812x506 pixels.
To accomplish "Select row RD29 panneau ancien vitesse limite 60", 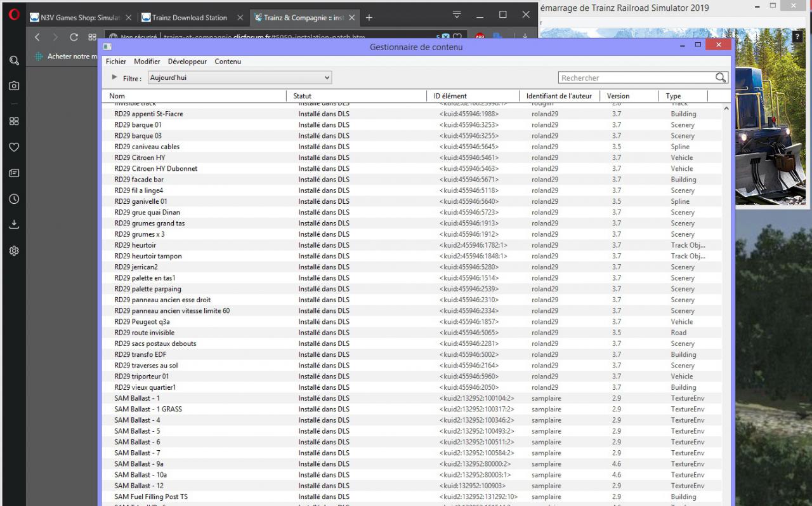I will tap(412, 311).
